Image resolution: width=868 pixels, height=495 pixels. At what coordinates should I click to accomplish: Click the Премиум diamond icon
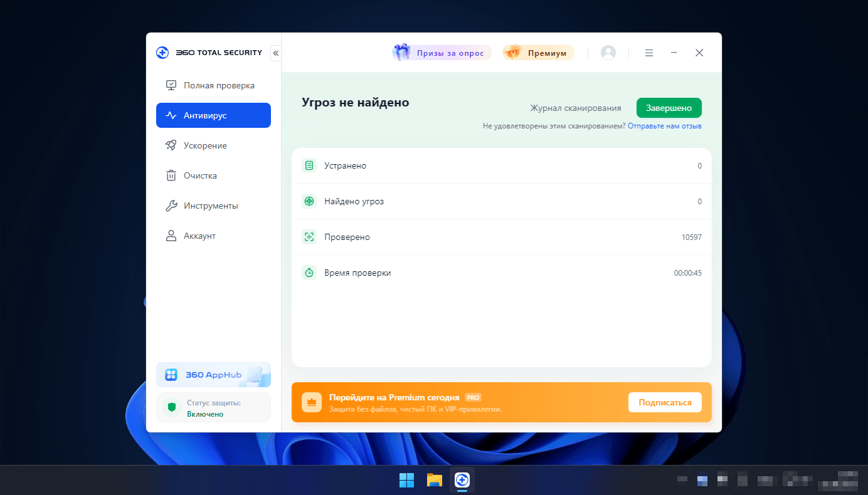click(x=513, y=53)
